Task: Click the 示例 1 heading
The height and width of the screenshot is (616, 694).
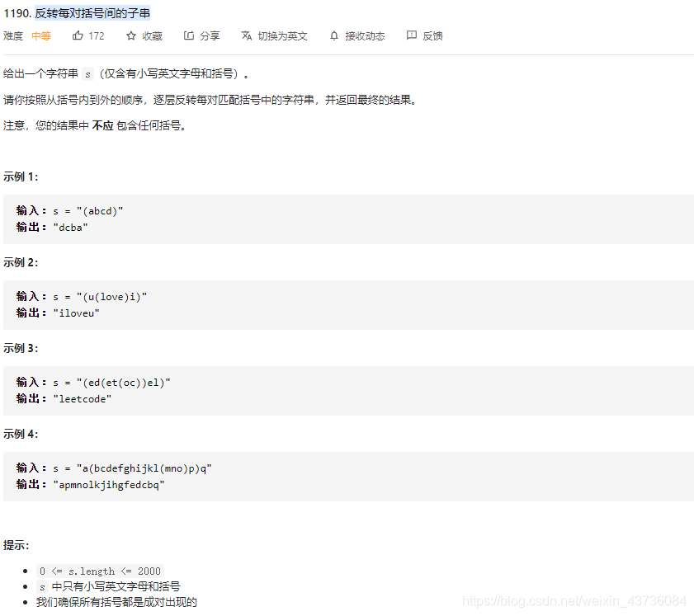Action: pos(21,177)
